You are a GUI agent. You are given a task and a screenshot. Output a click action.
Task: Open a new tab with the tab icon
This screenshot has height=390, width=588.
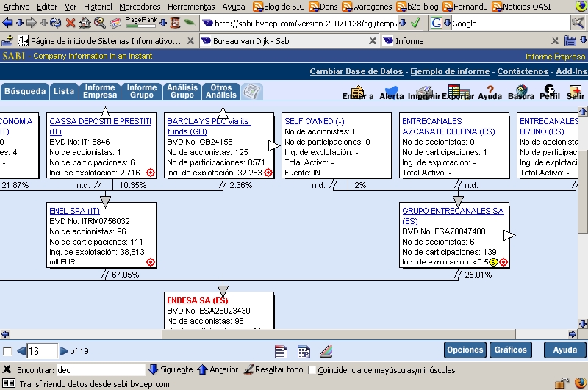7,40
